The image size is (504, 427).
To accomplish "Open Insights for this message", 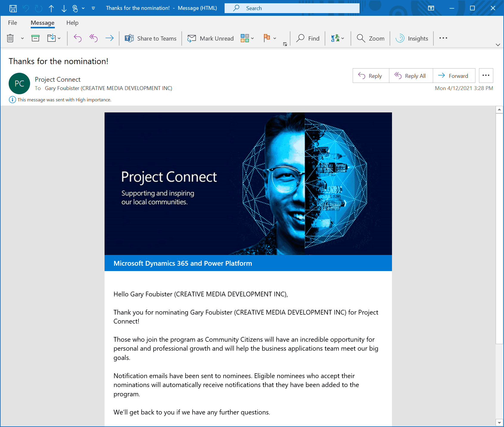I will pos(412,38).
